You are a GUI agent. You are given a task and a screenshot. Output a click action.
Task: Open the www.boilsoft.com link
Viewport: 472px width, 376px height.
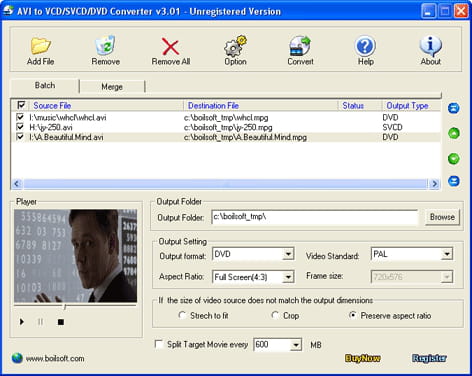click(55, 359)
